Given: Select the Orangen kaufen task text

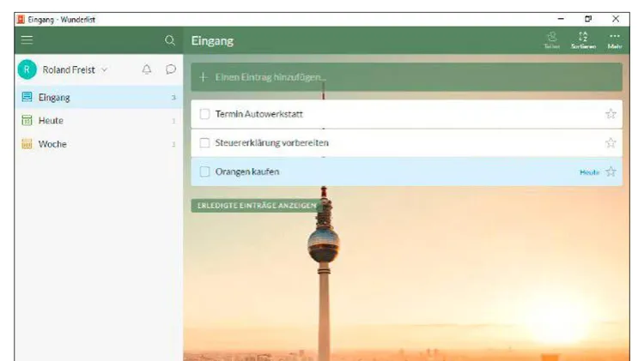Looking at the screenshot, I should (x=247, y=171).
